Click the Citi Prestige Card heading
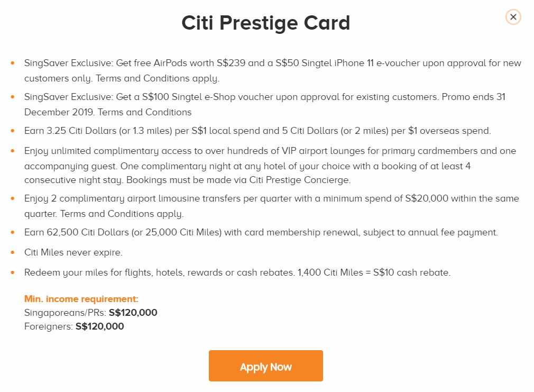Viewport: 534px width, 392px height. click(x=265, y=23)
